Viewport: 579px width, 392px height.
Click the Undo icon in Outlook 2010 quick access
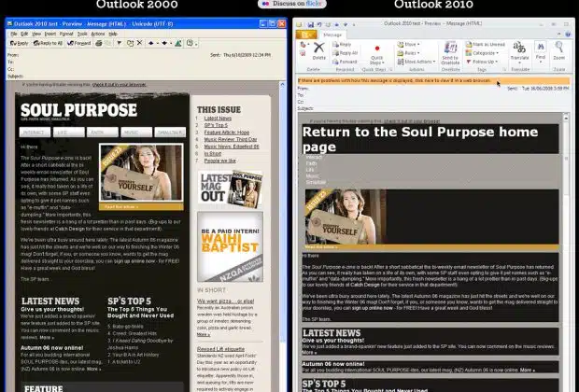319,24
